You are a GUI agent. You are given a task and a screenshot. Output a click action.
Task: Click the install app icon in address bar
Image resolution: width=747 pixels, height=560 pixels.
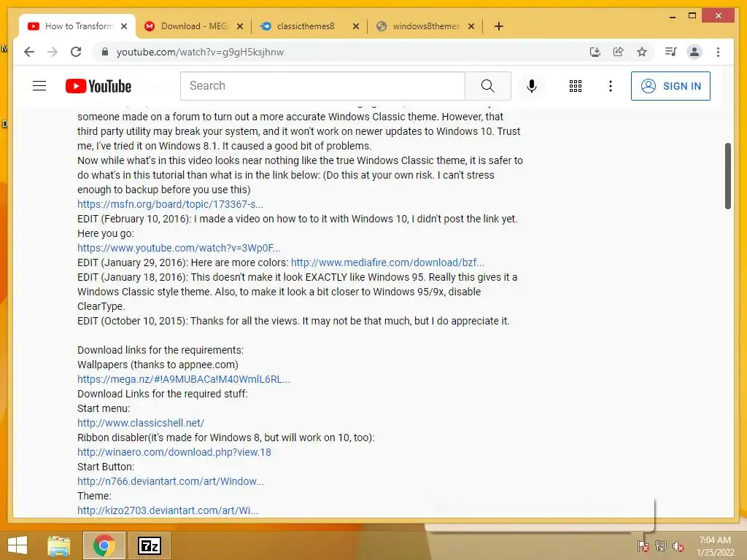(x=595, y=52)
